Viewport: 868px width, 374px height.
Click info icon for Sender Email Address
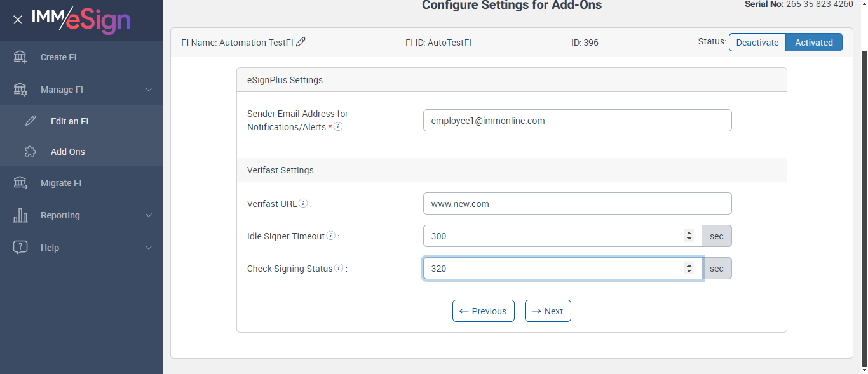[338, 127]
